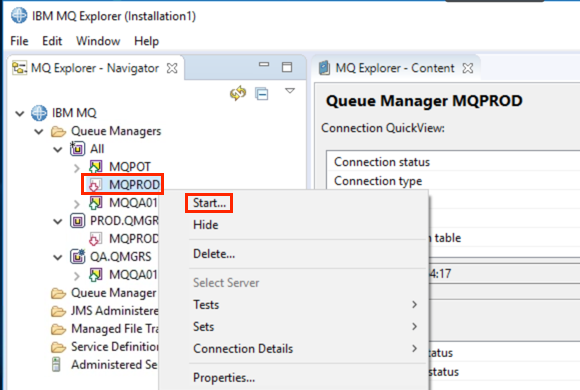The height and width of the screenshot is (390, 580).
Task: Collapse the All set node
Action: pos(58,149)
